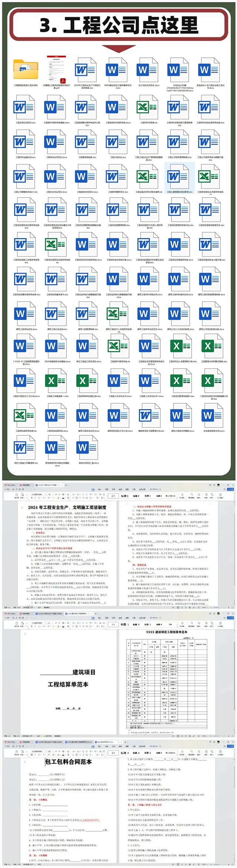Click the 工程公司点这里 header banner

[118, 25]
